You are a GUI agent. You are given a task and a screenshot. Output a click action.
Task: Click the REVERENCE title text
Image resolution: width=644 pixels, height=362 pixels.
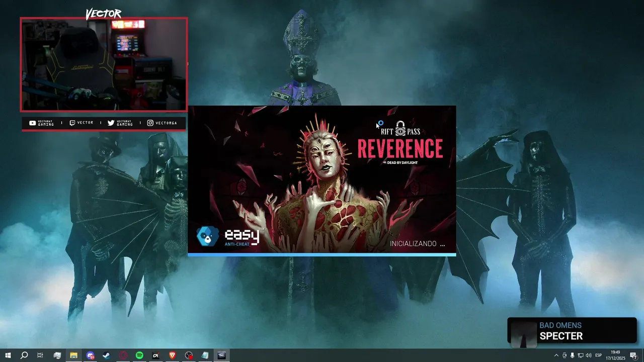(400, 149)
